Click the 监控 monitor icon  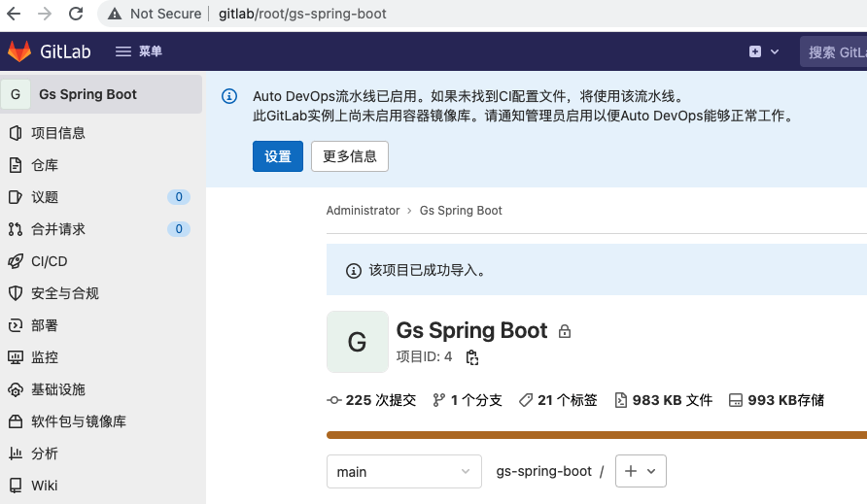tap(16, 357)
